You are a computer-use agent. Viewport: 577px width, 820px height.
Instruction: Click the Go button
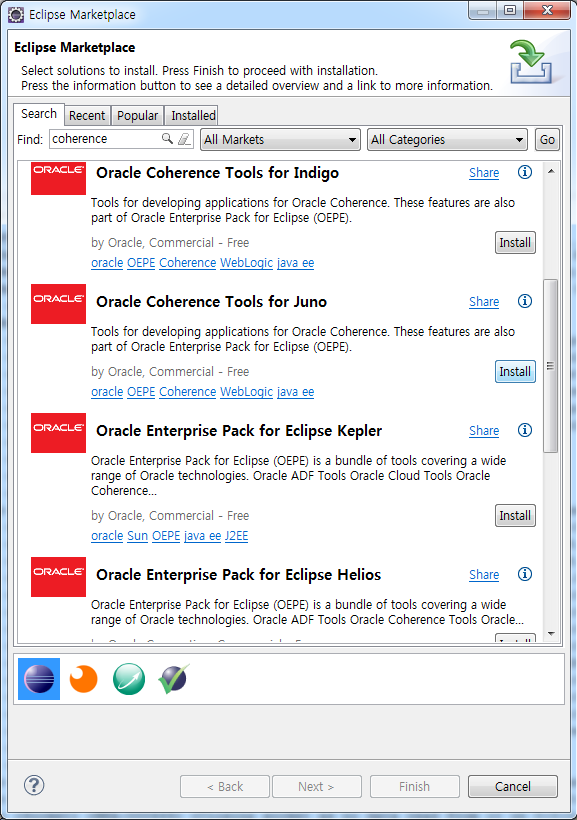pyautogui.click(x=547, y=140)
